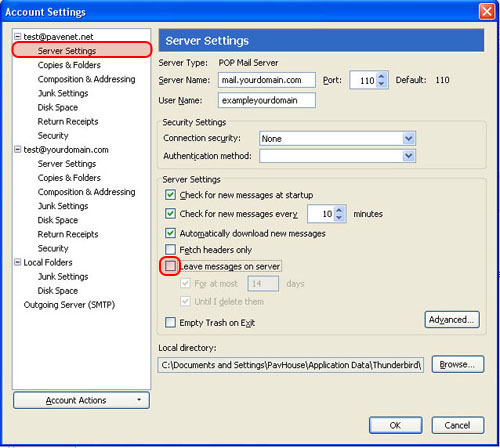
Task: Collapse the test@pavenet.net account tree
Action: [18, 36]
